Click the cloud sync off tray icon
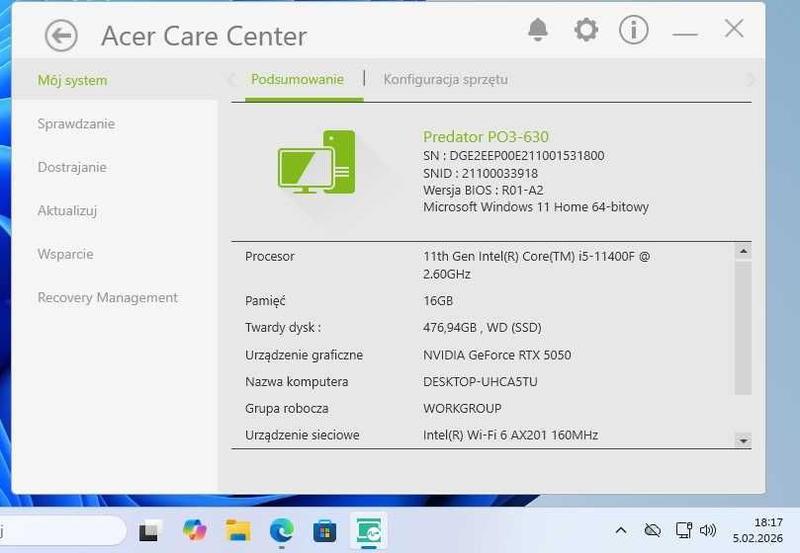 [653, 531]
